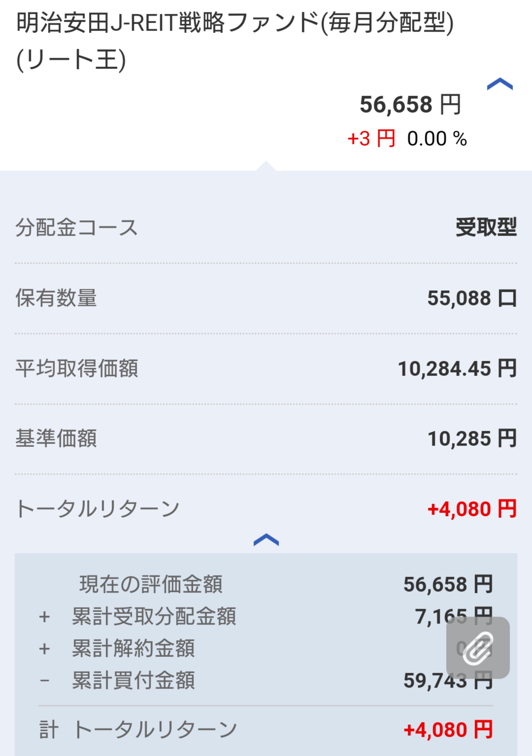This screenshot has width=532, height=756.
Task: Open the 明治安田J-REIT戦略ファンド fund title
Action: click(234, 40)
